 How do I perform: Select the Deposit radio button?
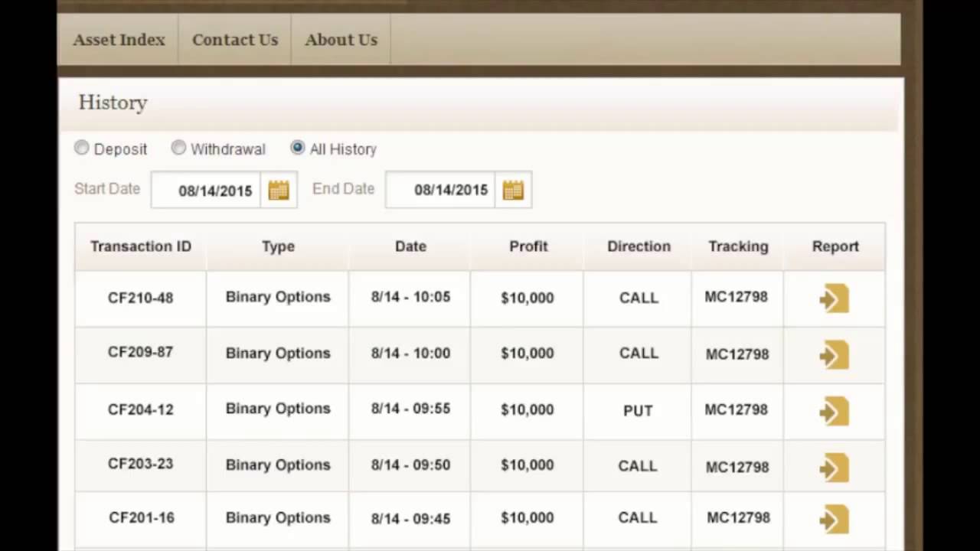coord(81,148)
